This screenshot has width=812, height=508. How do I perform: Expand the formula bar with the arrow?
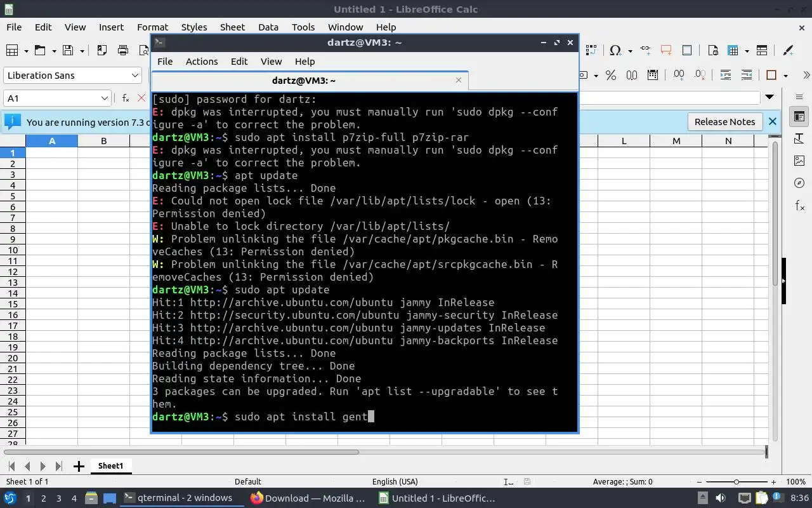(769, 97)
